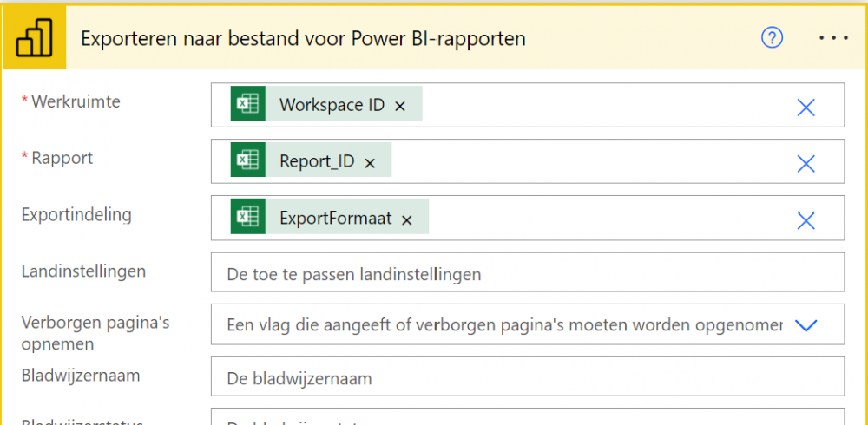Screen dimensions: 868x425
Task: Click the Bladwijzernaam field label
Action: pos(81,376)
